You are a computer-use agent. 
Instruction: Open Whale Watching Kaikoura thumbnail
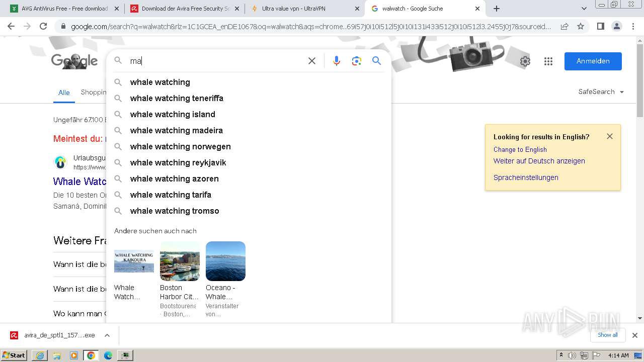(134, 261)
